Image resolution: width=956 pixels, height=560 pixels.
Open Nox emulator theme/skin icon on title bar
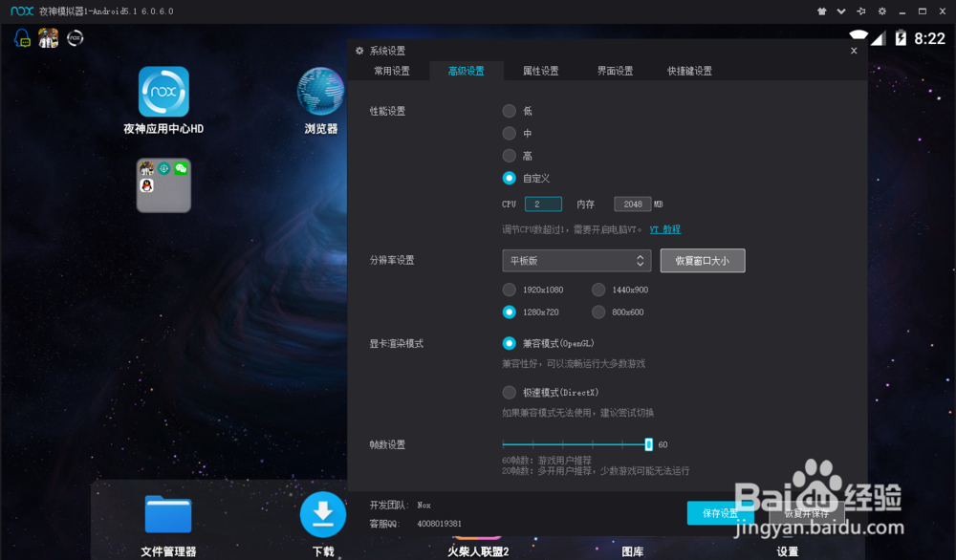click(820, 11)
